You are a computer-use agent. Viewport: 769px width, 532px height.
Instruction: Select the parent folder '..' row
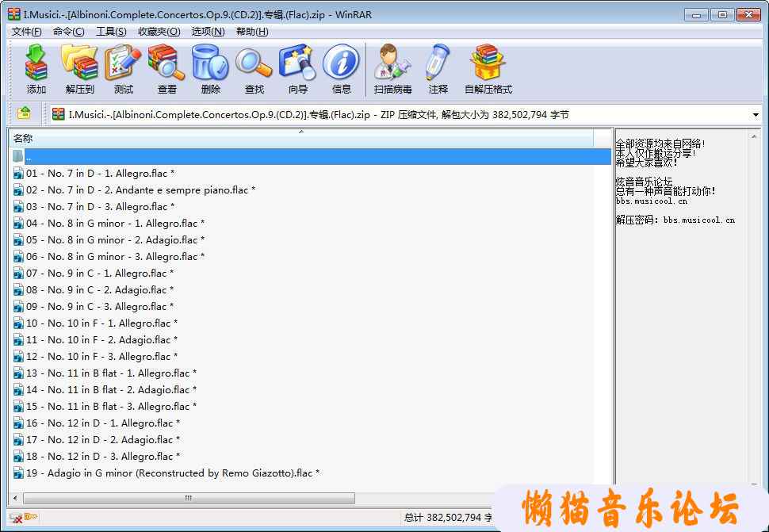[311, 157]
